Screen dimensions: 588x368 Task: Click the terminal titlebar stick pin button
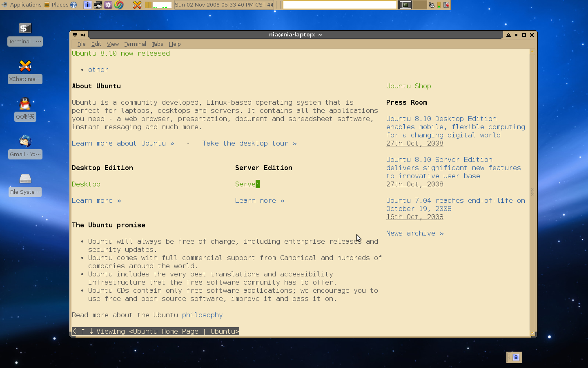pos(83,35)
